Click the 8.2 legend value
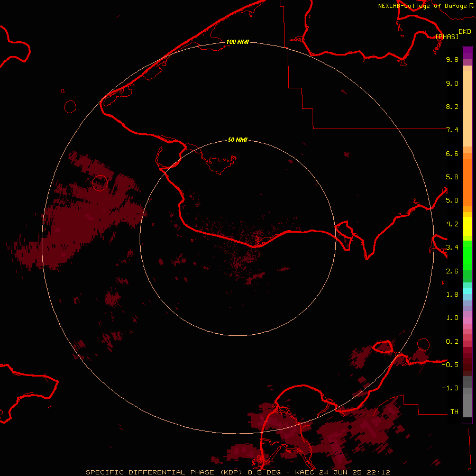This screenshot has width=476, height=476. point(452,107)
